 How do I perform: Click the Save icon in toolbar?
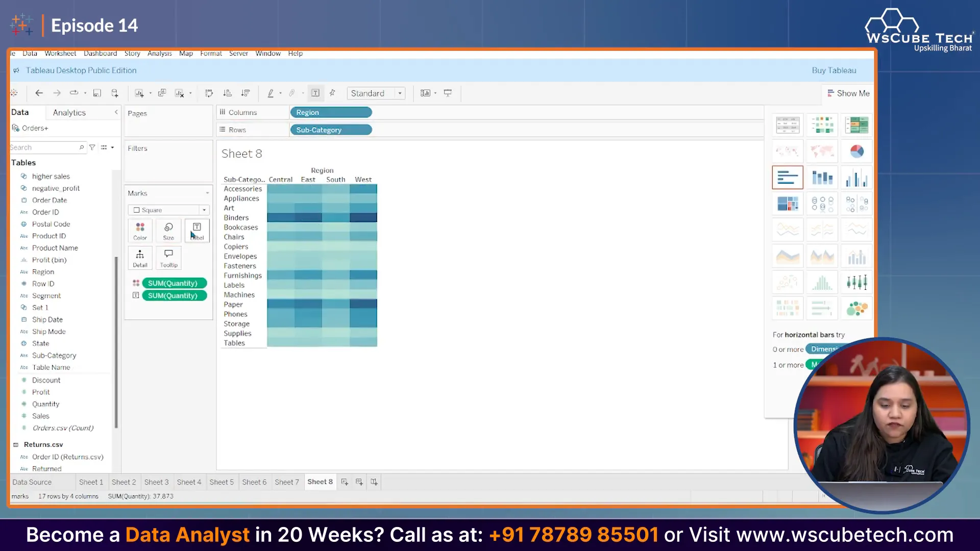tap(97, 93)
